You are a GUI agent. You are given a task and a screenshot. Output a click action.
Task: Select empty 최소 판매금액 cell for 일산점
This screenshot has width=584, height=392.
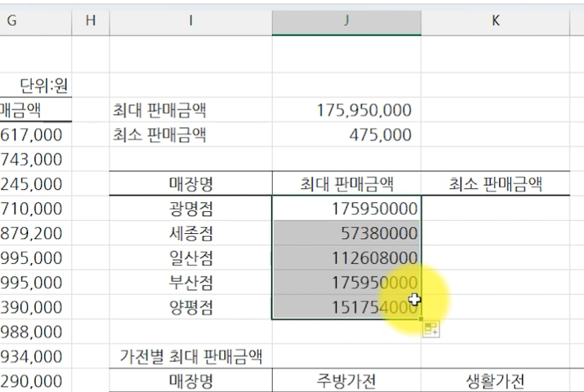tap(495, 257)
